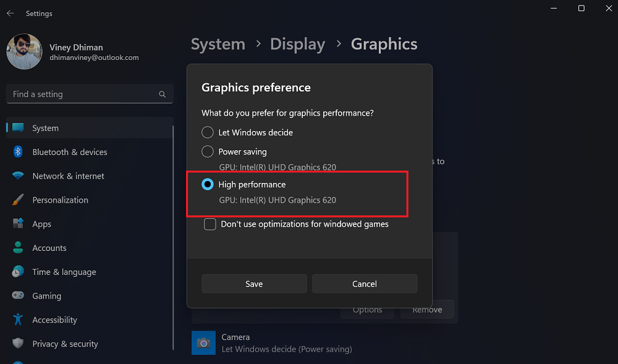618x364 pixels.
Task: Click the Personalization paintbrush icon
Action: [x=18, y=200]
